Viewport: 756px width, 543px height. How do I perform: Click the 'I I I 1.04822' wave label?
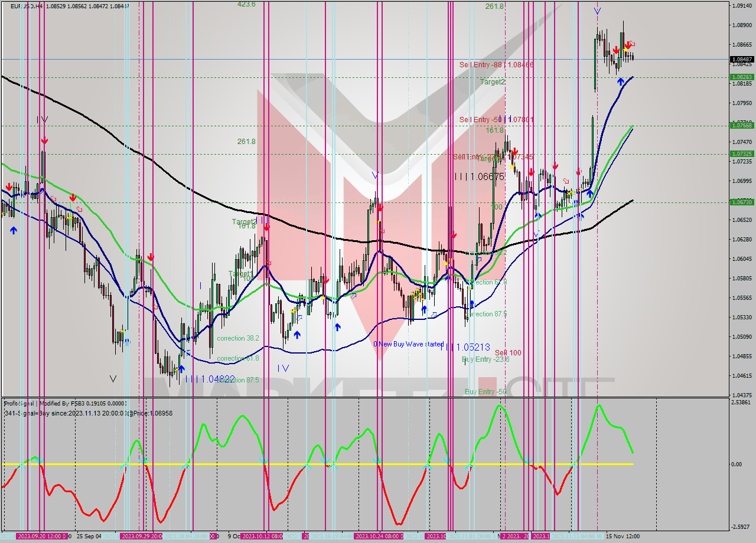(x=211, y=379)
